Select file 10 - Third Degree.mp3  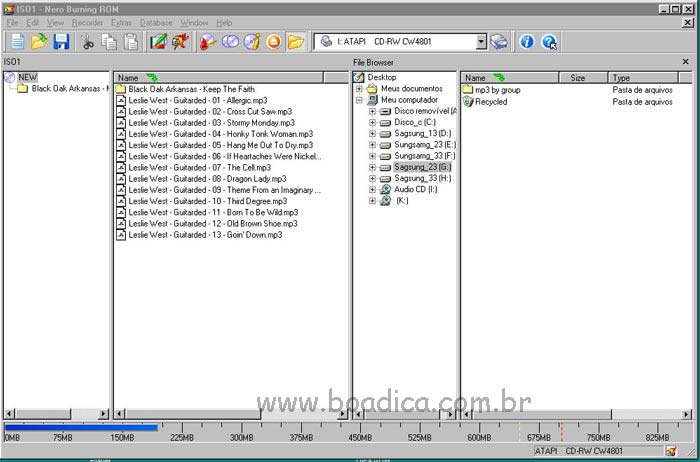click(208, 201)
